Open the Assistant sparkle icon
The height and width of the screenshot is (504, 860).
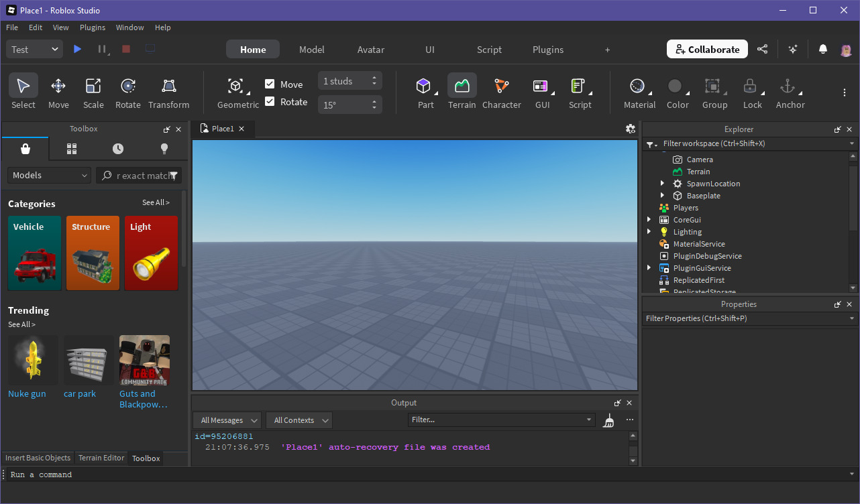click(x=793, y=49)
